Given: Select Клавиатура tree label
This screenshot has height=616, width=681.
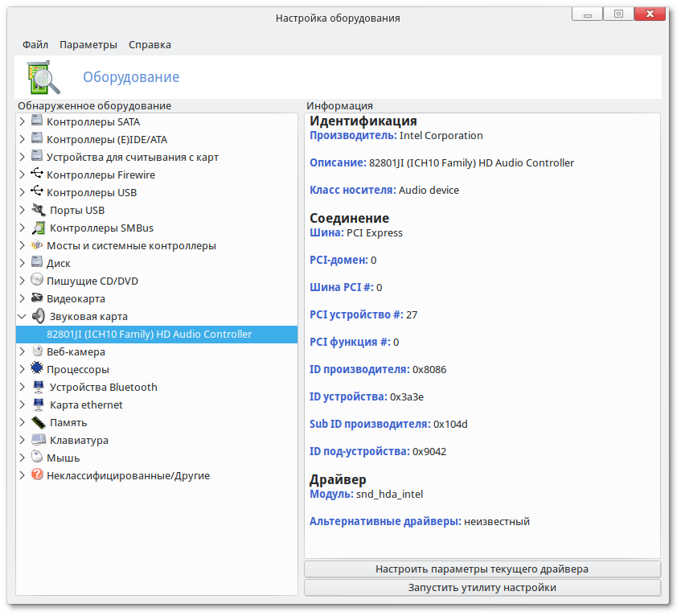Looking at the screenshot, I should (x=79, y=440).
